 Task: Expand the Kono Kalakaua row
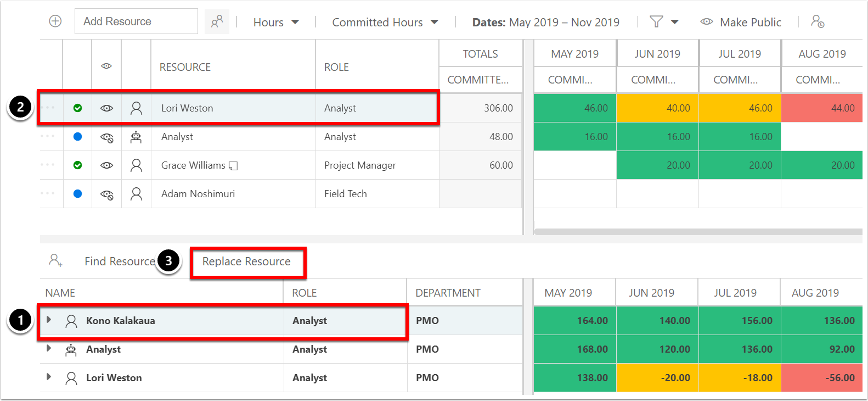click(49, 320)
